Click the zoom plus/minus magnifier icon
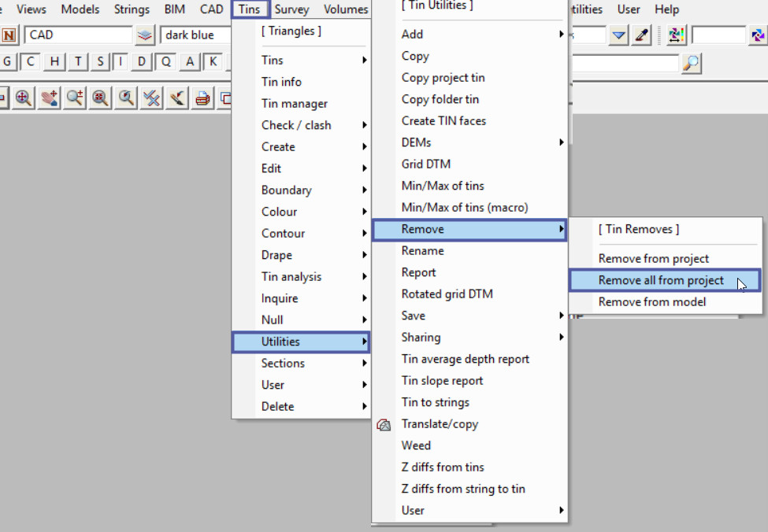The width and height of the screenshot is (768, 532). pyautogui.click(x=75, y=98)
